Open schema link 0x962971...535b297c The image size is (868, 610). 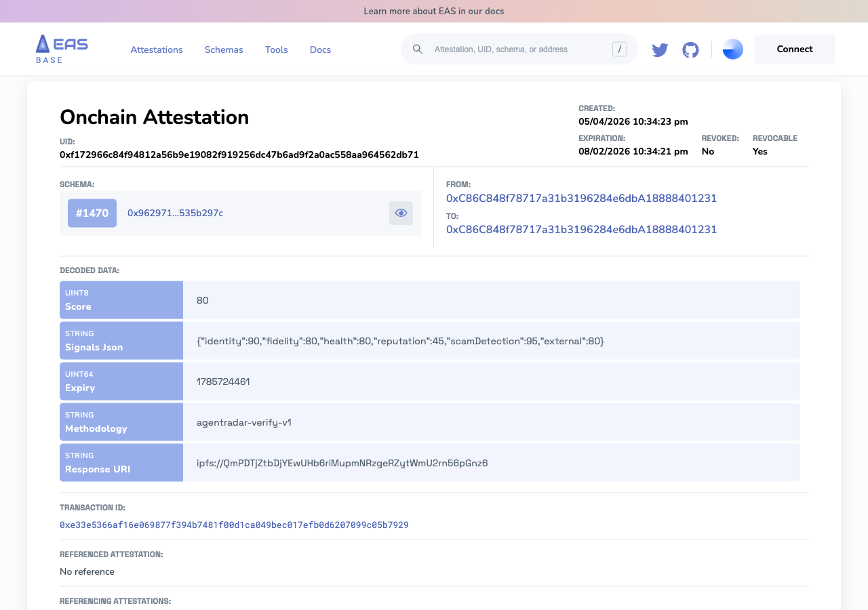click(x=176, y=213)
